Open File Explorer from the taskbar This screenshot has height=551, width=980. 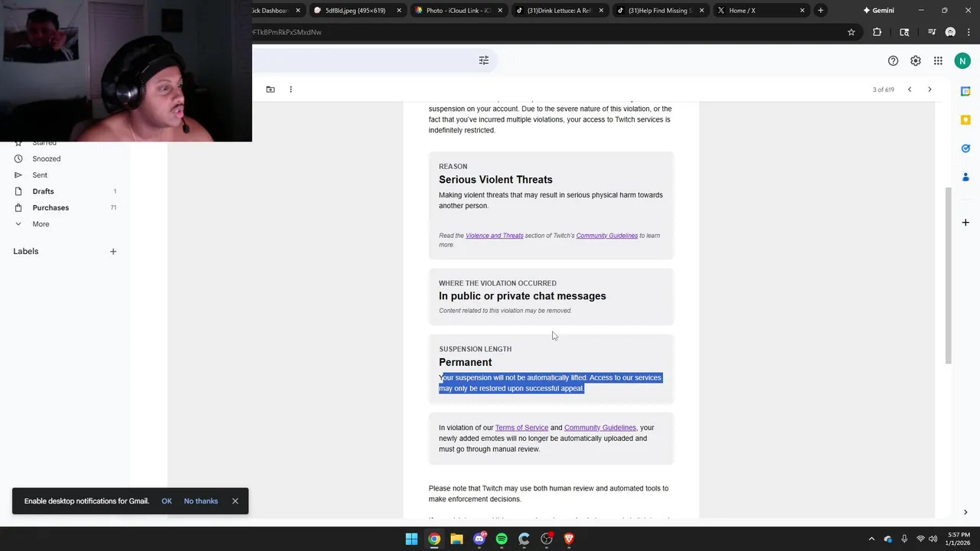click(456, 539)
